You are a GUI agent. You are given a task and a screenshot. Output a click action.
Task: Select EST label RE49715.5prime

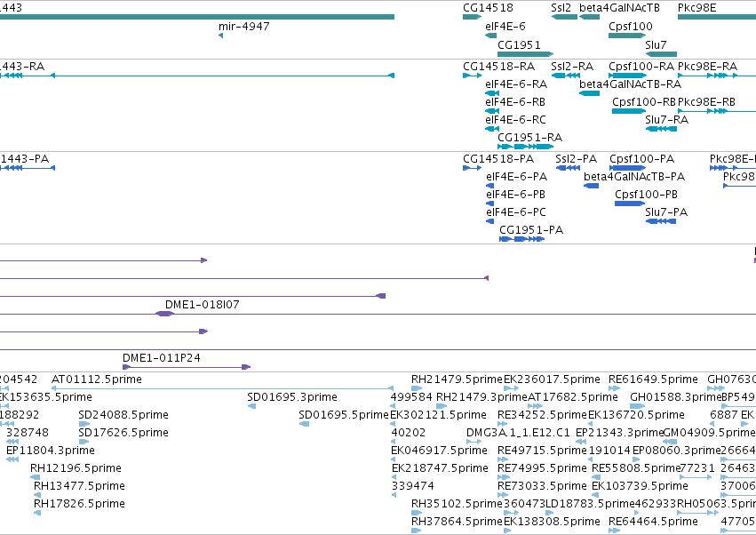543,451
